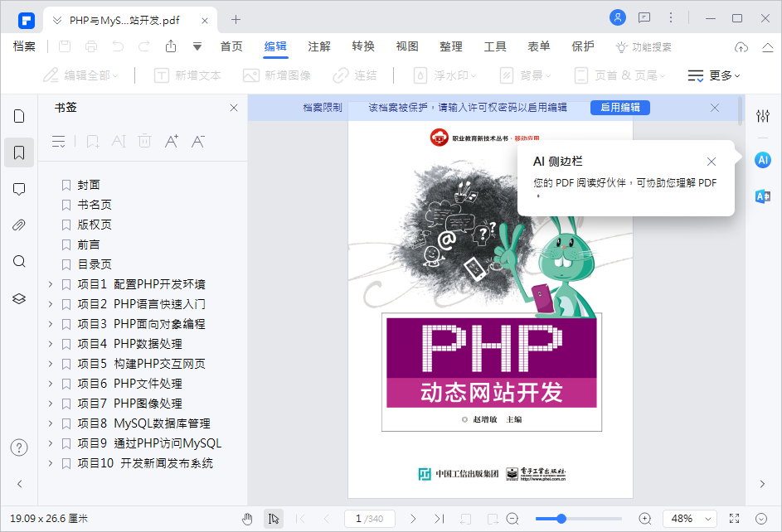Viewport: 782px width, 532px height.
Task: Select the hand pan tool
Action: point(247,519)
